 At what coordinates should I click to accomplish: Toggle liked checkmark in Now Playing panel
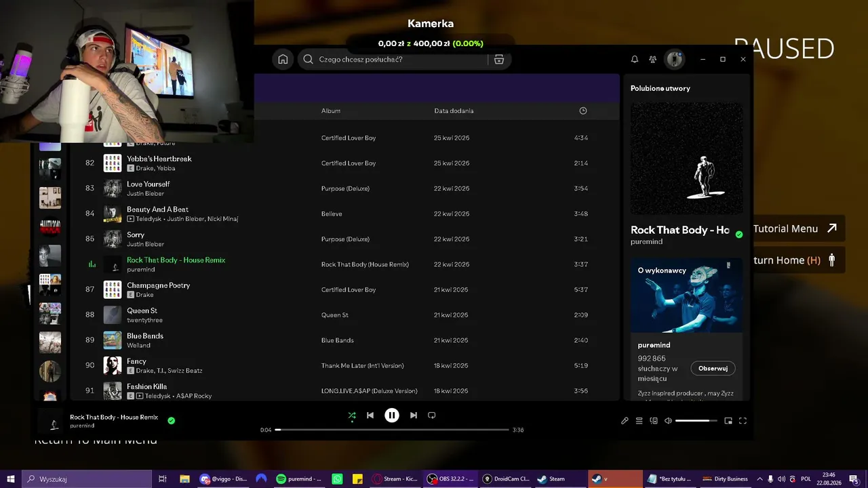tap(739, 235)
